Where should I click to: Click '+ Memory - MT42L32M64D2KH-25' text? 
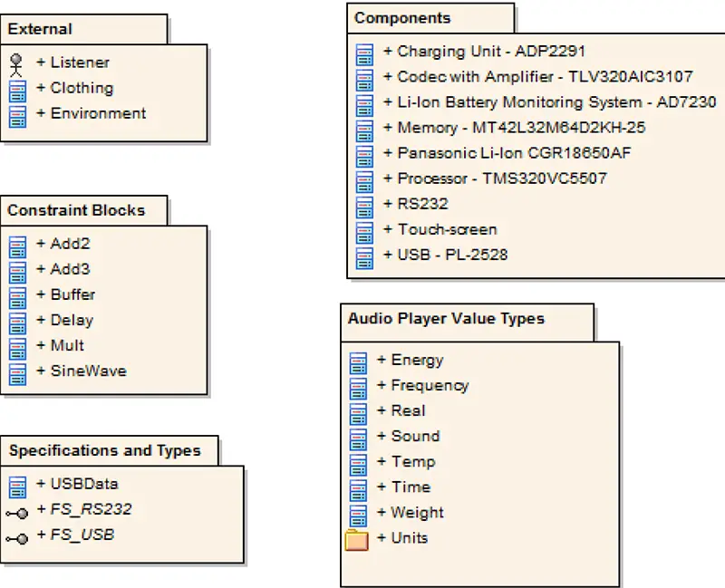tap(515, 128)
